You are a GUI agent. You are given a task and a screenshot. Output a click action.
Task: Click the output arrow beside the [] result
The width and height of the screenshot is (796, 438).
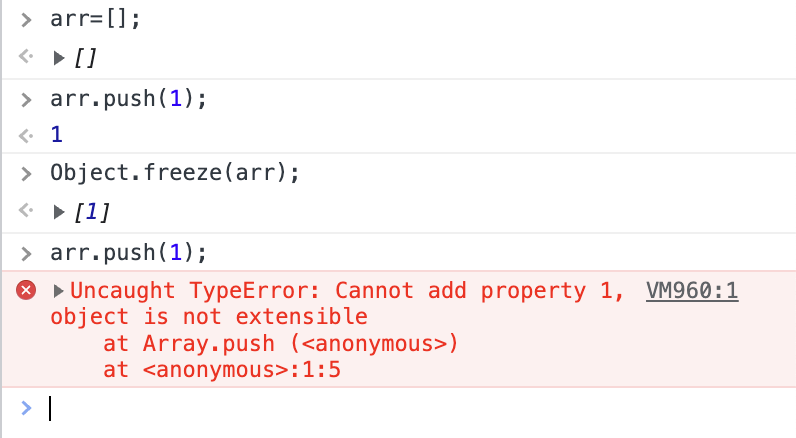coord(27,58)
